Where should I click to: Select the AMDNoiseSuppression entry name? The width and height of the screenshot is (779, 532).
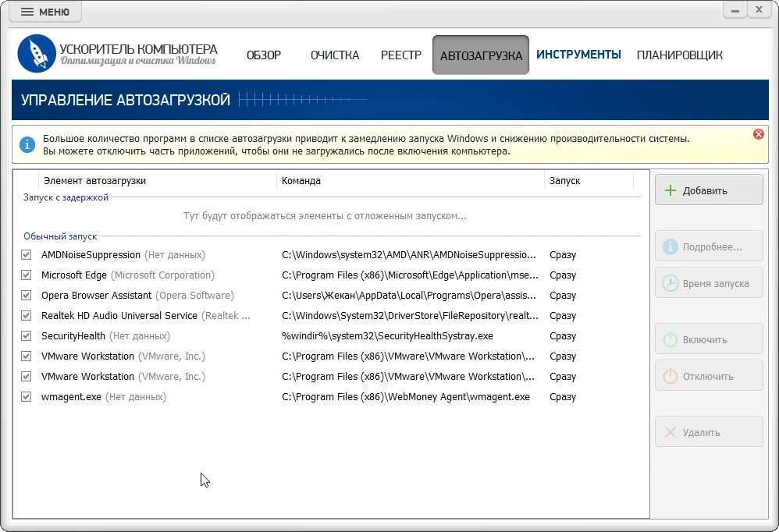(x=91, y=255)
